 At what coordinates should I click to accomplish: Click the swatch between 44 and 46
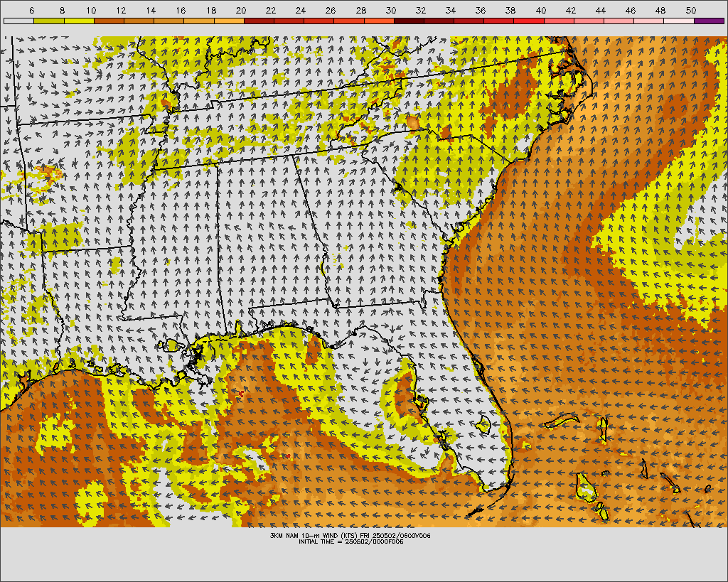[619, 21]
